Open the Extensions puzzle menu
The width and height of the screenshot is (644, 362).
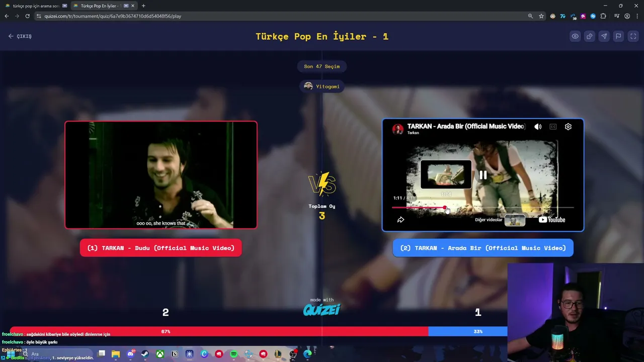point(603,16)
